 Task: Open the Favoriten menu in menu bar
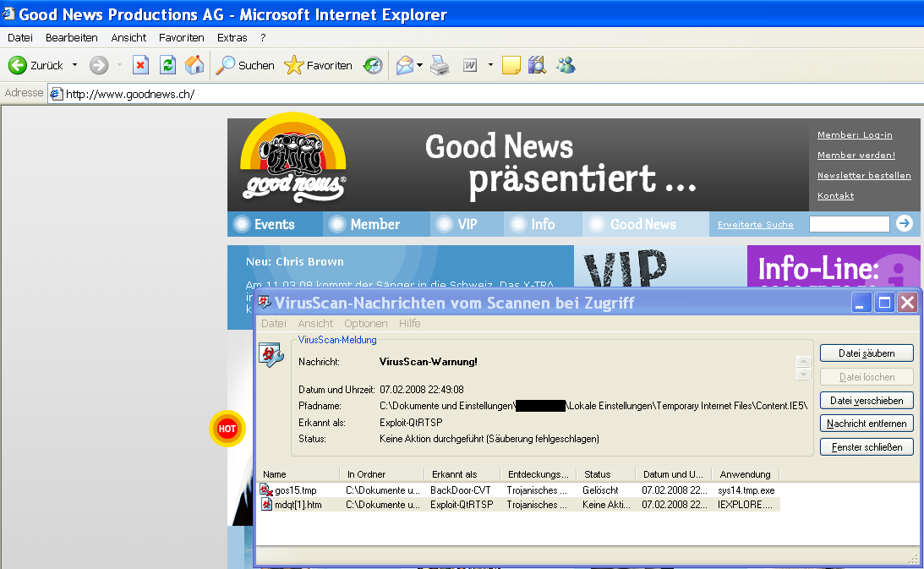pos(181,38)
